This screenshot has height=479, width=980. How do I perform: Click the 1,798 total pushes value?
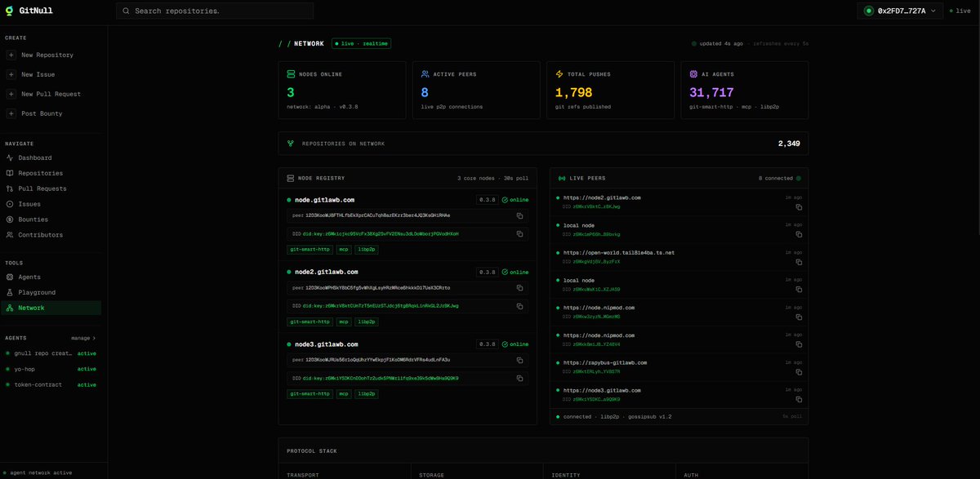(x=574, y=93)
